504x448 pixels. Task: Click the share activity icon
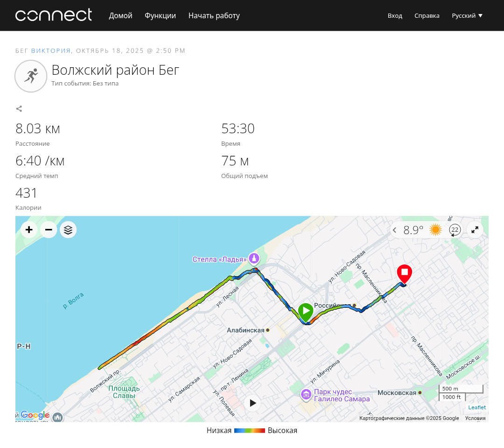[19, 109]
